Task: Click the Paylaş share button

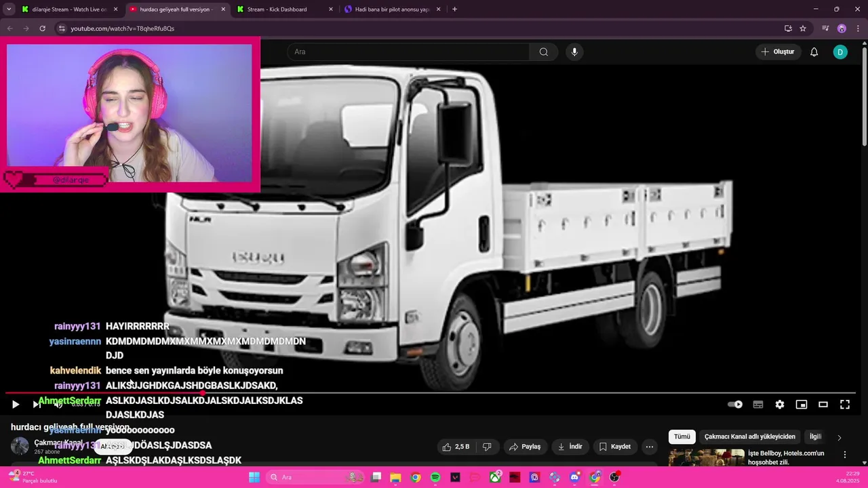Action: click(x=525, y=447)
